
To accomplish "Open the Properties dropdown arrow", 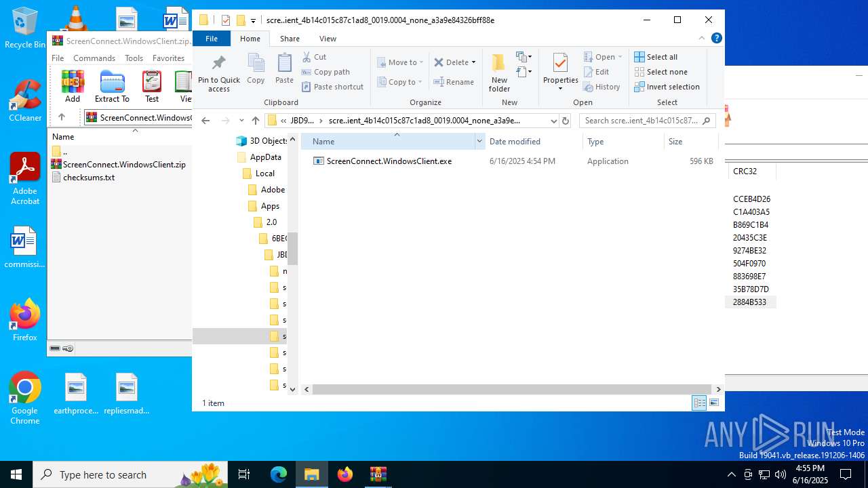I will pos(560,89).
